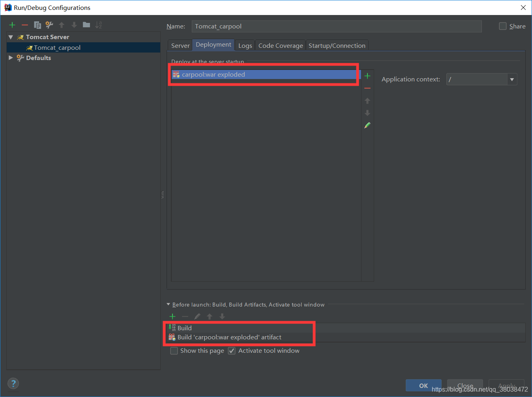The height and width of the screenshot is (397, 532).
Task: Click the Application context text field
Action: coord(477,79)
